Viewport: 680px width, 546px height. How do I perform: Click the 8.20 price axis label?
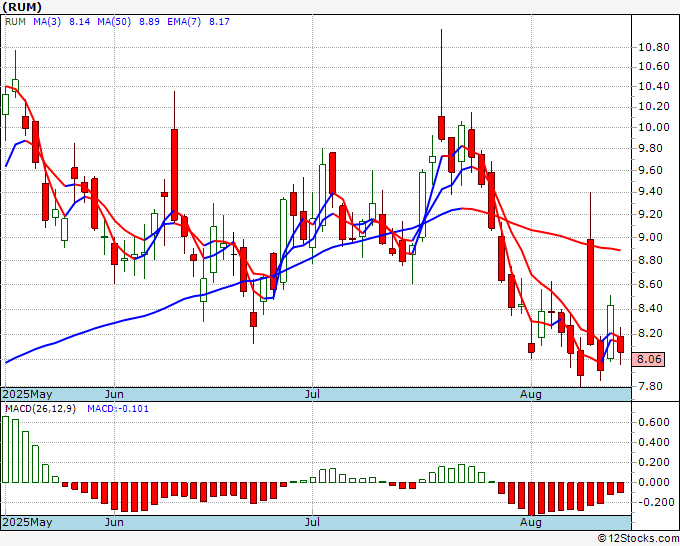pos(650,333)
